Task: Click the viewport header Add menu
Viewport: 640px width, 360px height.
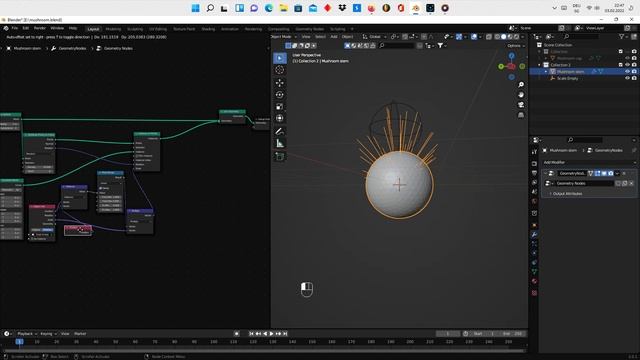Action: [x=334, y=37]
